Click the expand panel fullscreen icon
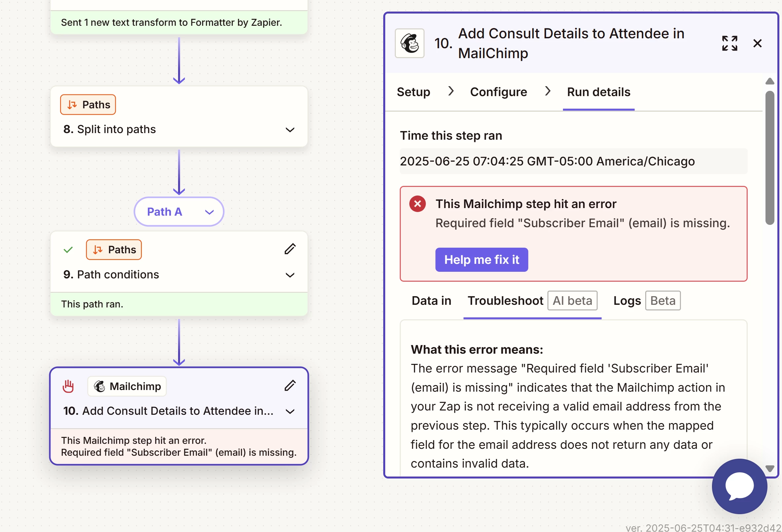Viewport: 782px width, 532px height. [729, 43]
